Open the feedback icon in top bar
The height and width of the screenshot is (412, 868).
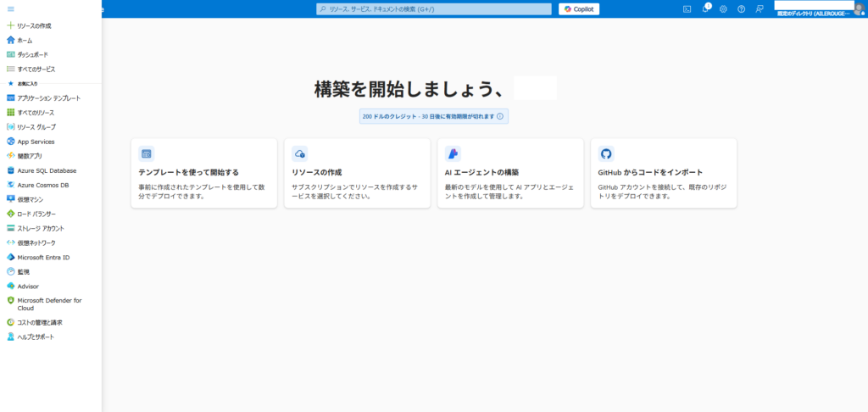pos(759,8)
